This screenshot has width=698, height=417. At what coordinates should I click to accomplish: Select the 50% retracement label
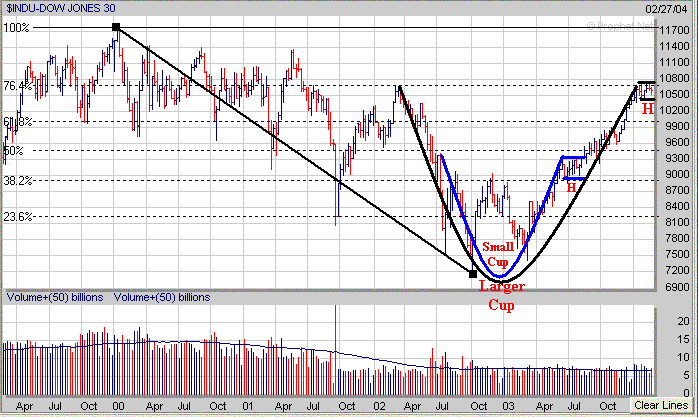pyautogui.click(x=13, y=150)
